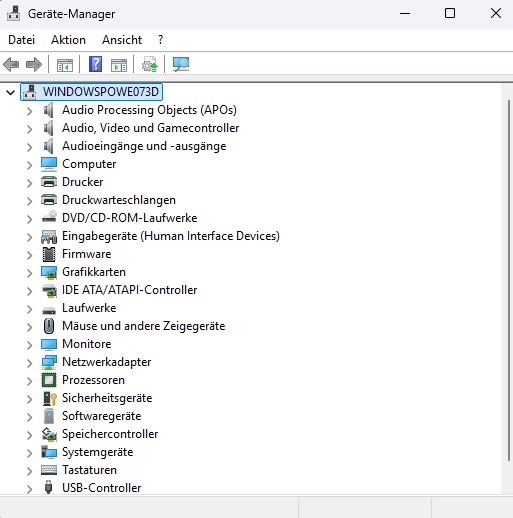Click the USB plug icon for USB-Controller
The width and height of the screenshot is (513, 518).
(x=49, y=487)
